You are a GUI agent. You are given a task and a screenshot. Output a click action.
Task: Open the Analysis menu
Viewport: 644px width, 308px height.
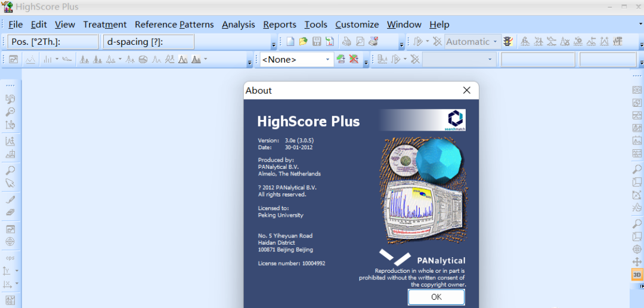click(238, 24)
